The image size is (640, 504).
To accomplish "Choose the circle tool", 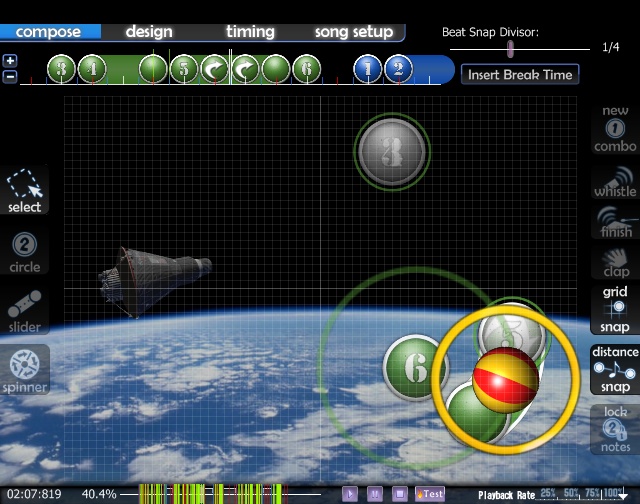I will coord(24,252).
